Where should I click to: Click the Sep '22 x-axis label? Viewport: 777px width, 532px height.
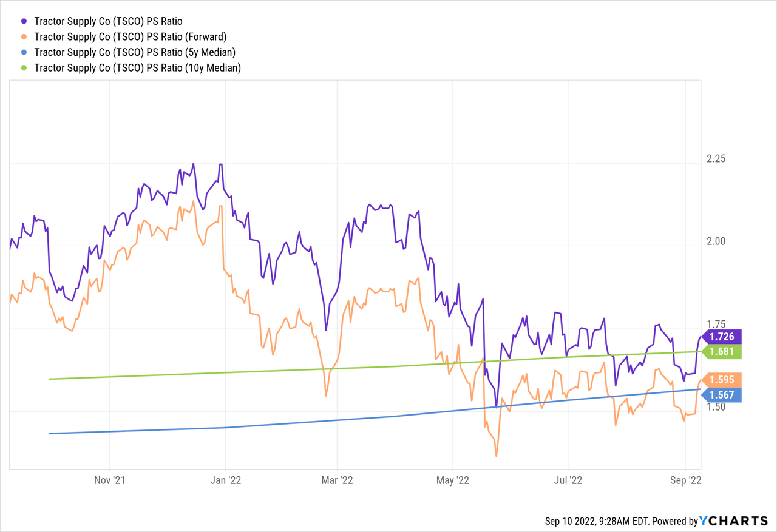(x=685, y=480)
